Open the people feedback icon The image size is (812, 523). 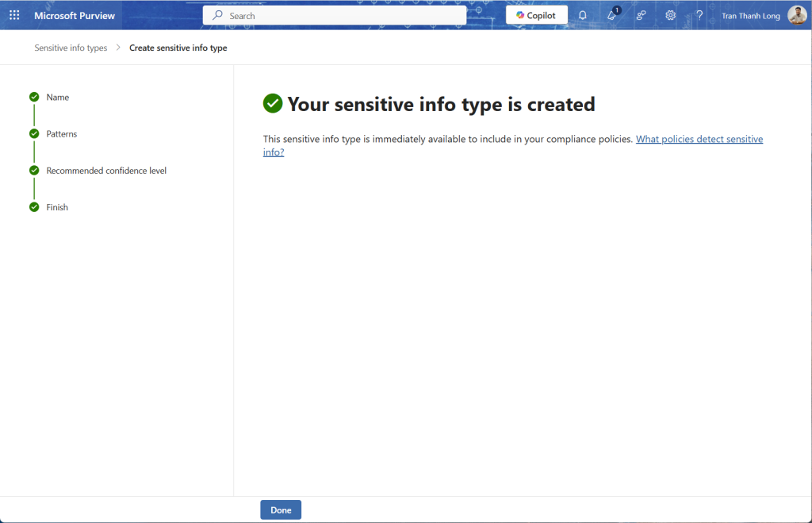642,15
